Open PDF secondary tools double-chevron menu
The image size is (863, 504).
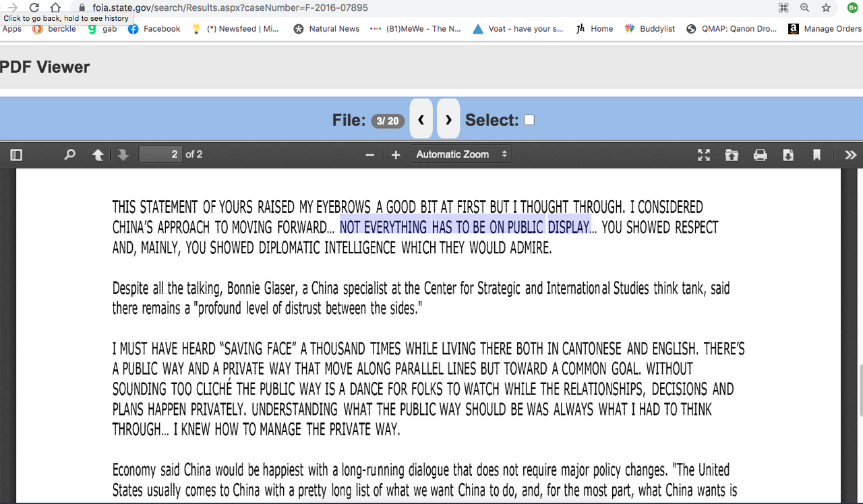(x=851, y=155)
